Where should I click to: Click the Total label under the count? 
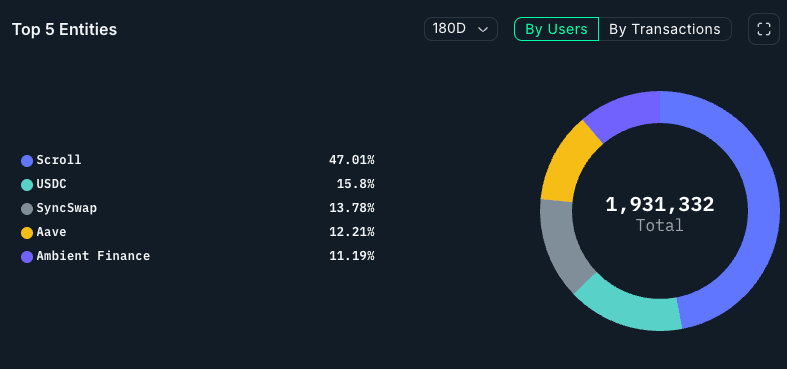pos(660,225)
